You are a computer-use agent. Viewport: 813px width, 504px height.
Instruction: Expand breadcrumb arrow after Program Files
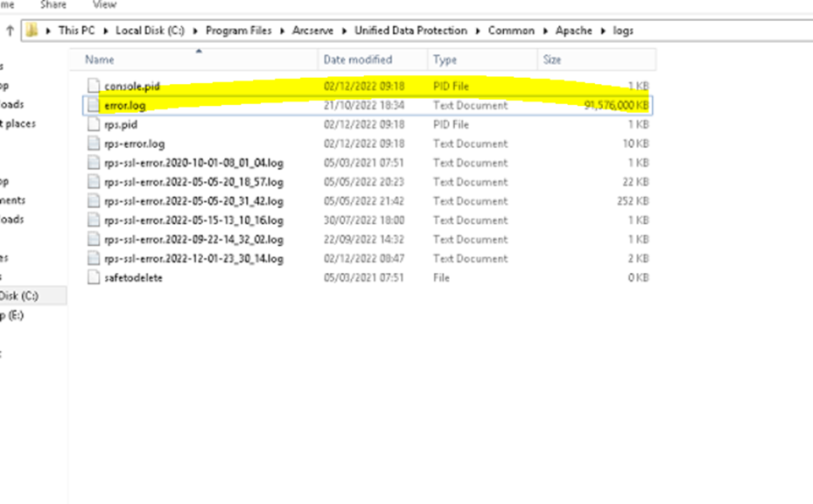pyautogui.click(x=282, y=31)
